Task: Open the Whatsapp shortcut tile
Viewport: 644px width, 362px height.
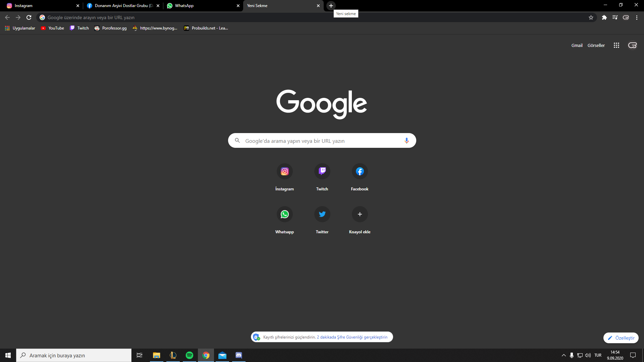Action: point(284,221)
